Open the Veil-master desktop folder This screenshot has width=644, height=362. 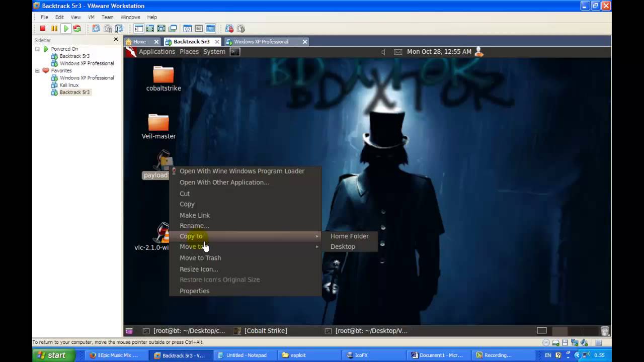click(158, 126)
